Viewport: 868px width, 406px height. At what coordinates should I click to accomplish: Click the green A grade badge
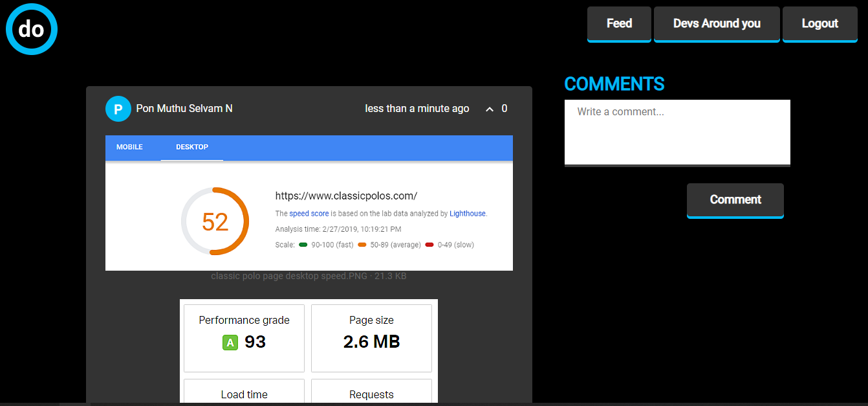tap(230, 343)
